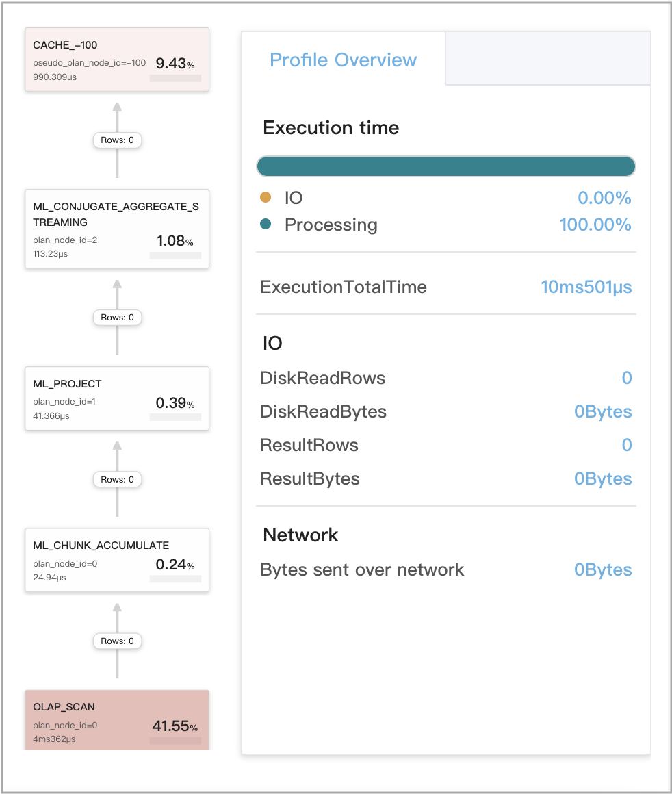Select the ML_PROJECT node
Screen dimensions: 672x794
click(x=116, y=398)
